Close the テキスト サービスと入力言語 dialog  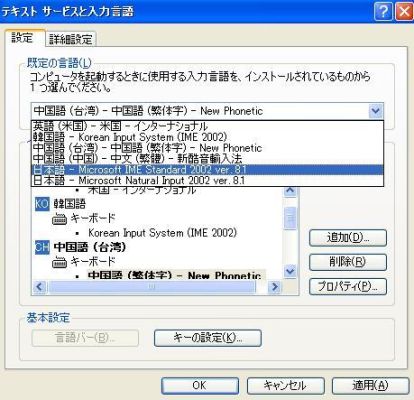(x=404, y=12)
